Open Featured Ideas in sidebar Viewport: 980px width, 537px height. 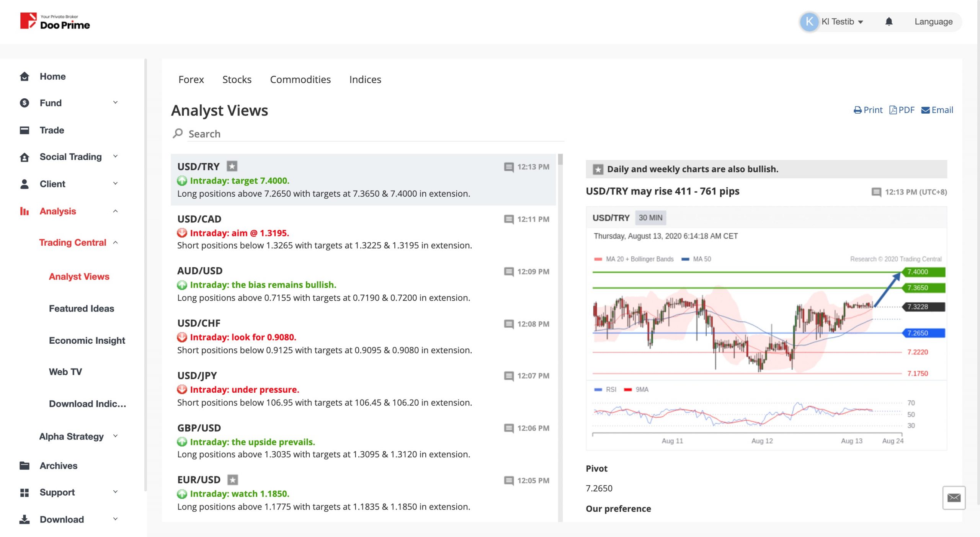pos(82,308)
